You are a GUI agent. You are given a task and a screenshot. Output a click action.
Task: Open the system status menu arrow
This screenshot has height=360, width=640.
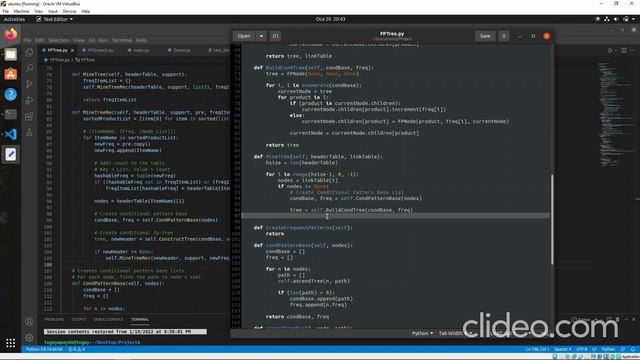tap(633, 19)
